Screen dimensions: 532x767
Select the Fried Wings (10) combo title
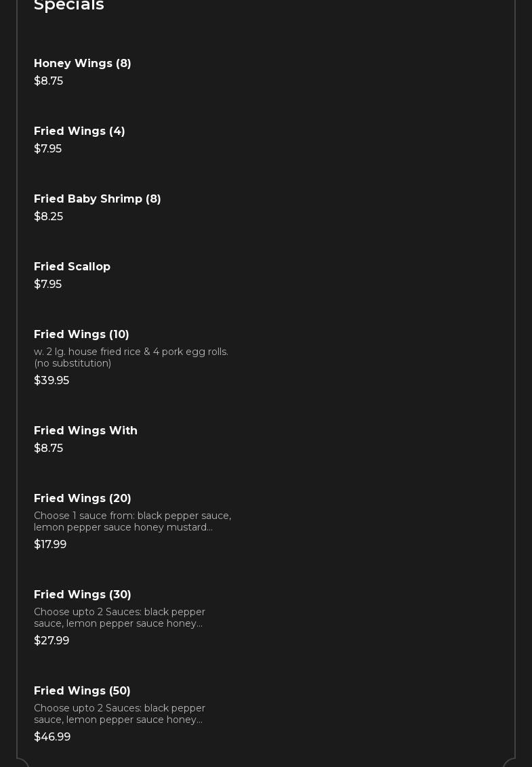[x=81, y=335]
